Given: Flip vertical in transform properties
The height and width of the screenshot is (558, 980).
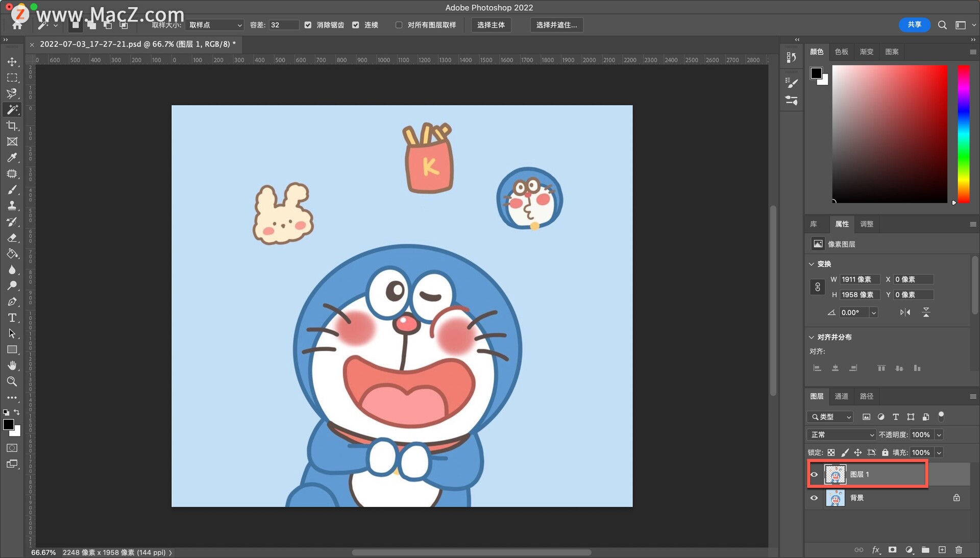Looking at the screenshot, I should point(926,312).
